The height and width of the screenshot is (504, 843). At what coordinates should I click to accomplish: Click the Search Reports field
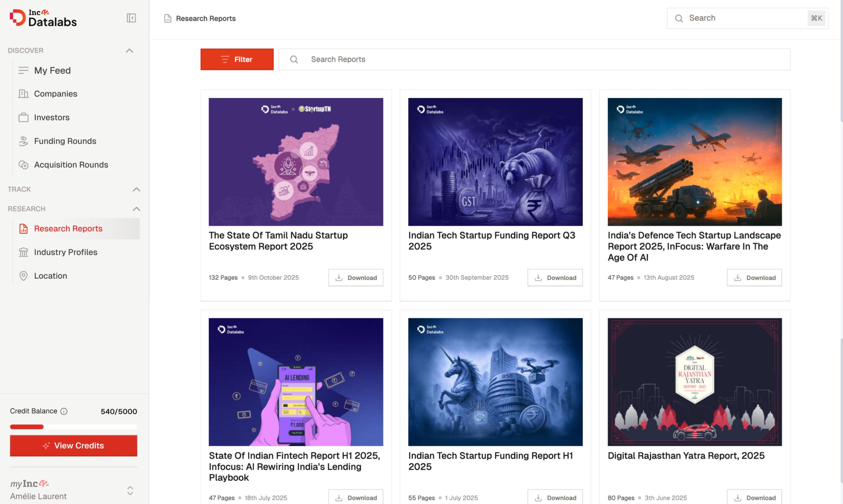point(534,59)
